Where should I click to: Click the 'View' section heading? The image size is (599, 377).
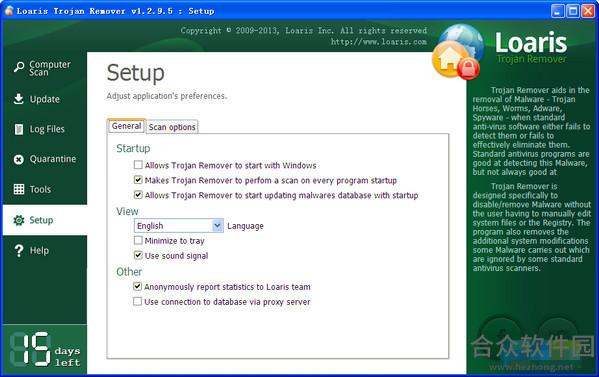pyautogui.click(x=127, y=211)
